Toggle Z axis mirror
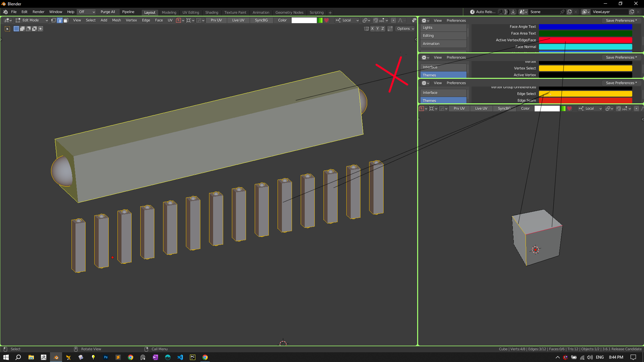The image size is (644, 362). [383, 29]
